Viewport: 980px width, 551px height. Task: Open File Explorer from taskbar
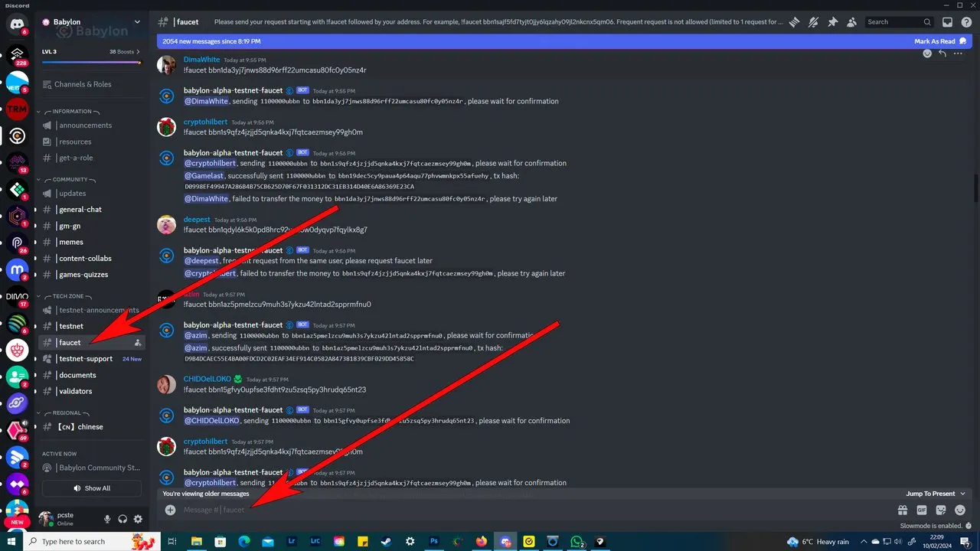click(196, 542)
